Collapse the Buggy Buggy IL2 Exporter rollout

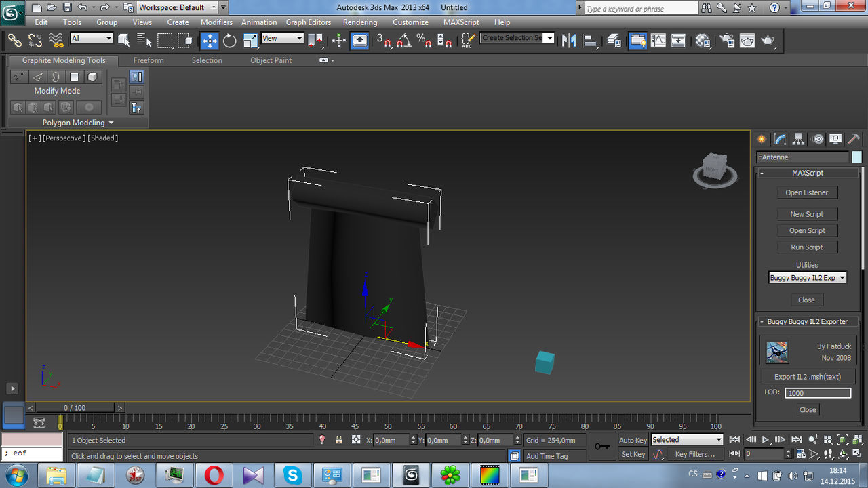[x=807, y=321]
